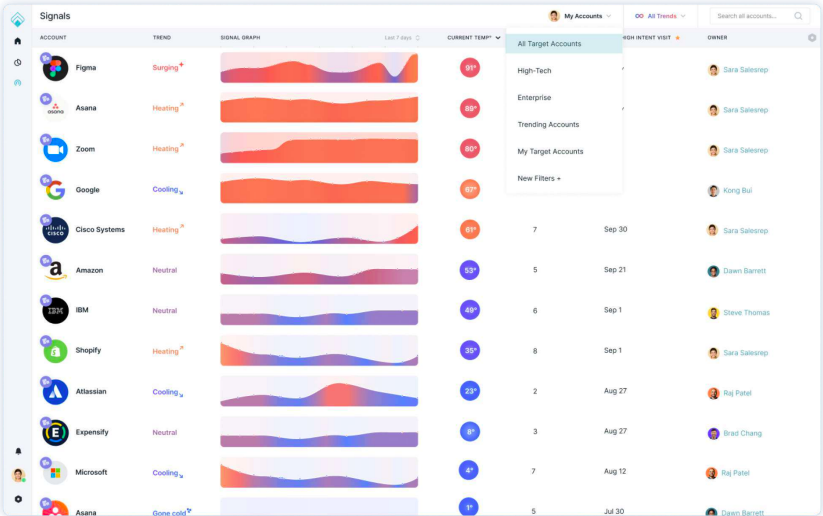This screenshot has width=823, height=516.
Task: Open owner Sara Salesrep in Figma row
Action: tap(745, 70)
